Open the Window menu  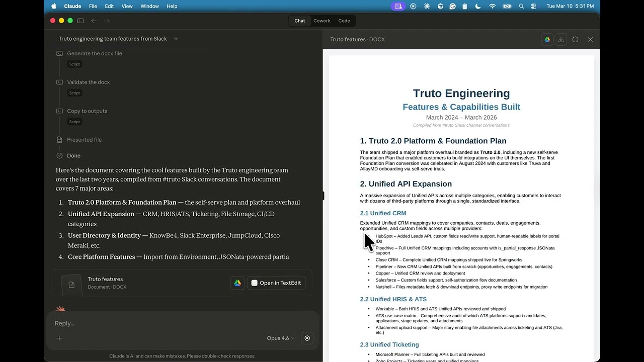point(150,6)
